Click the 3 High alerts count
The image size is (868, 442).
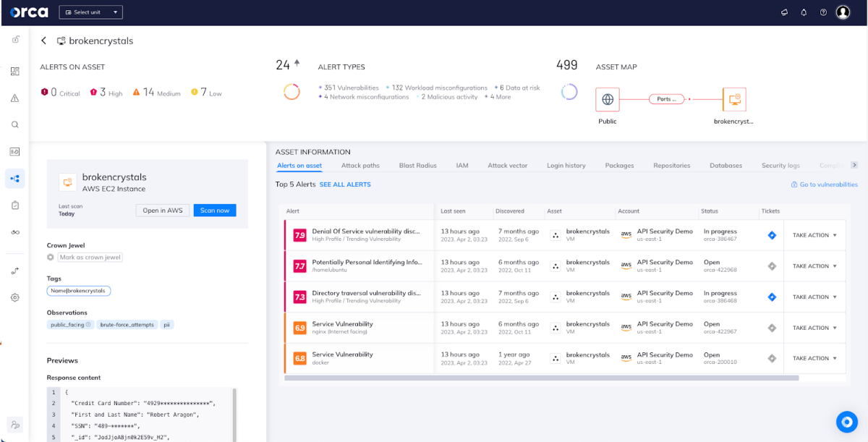(106, 93)
